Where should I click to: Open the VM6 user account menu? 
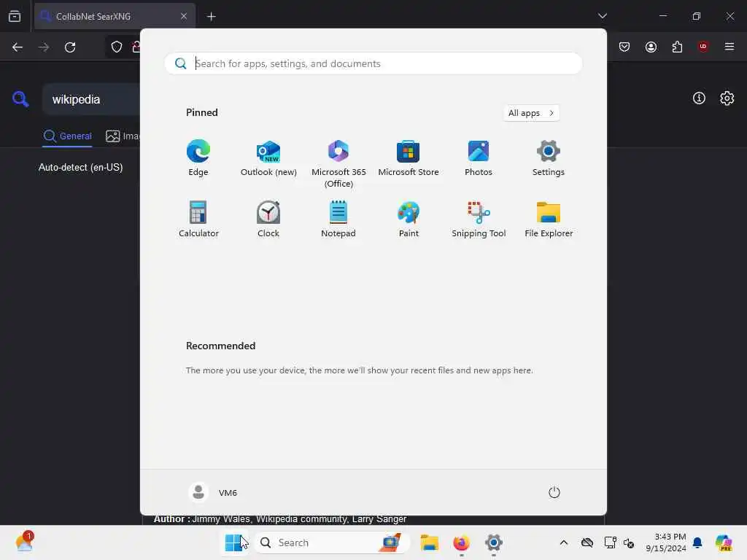(213, 492)
